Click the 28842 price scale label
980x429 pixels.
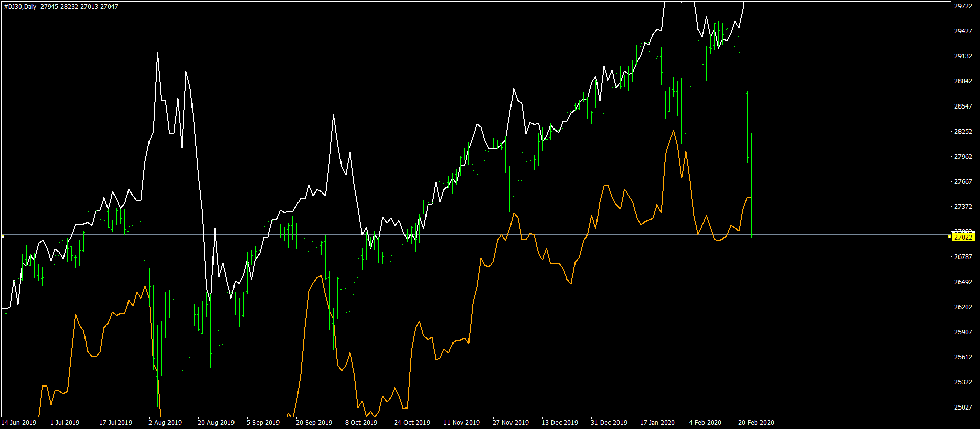pos(963,81)
